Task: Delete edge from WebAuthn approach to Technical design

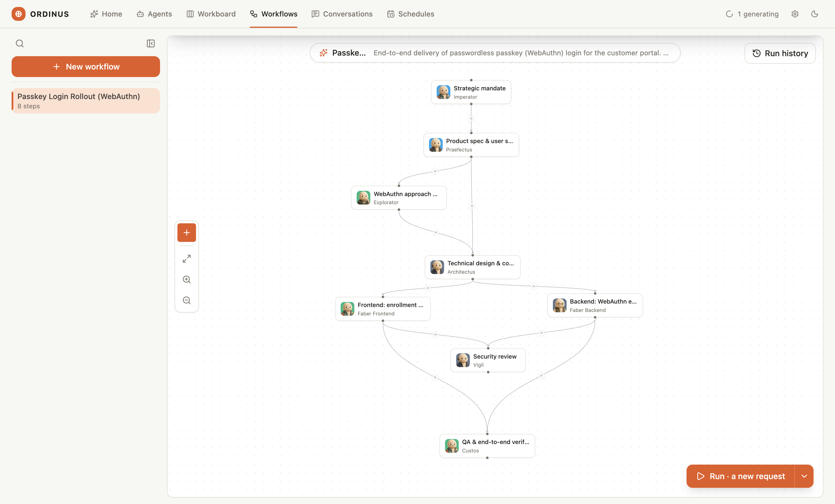Action: pos(436,232)
